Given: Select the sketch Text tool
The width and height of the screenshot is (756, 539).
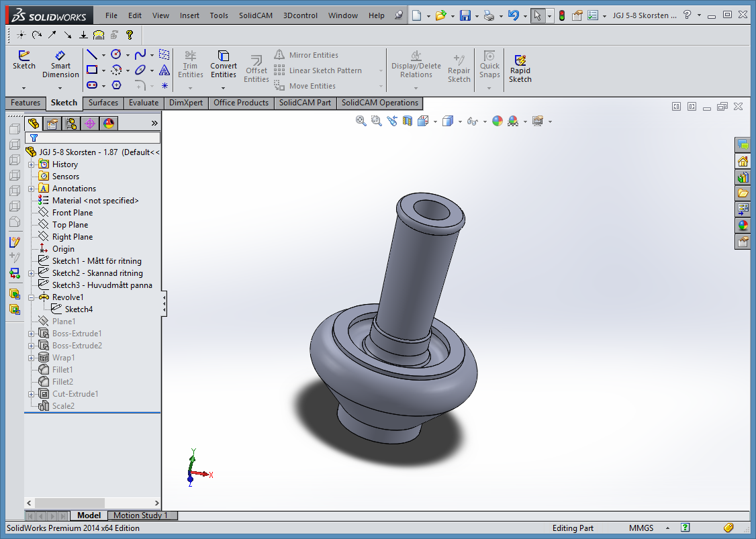Looking at the screenshot, I should pos(164,70).
